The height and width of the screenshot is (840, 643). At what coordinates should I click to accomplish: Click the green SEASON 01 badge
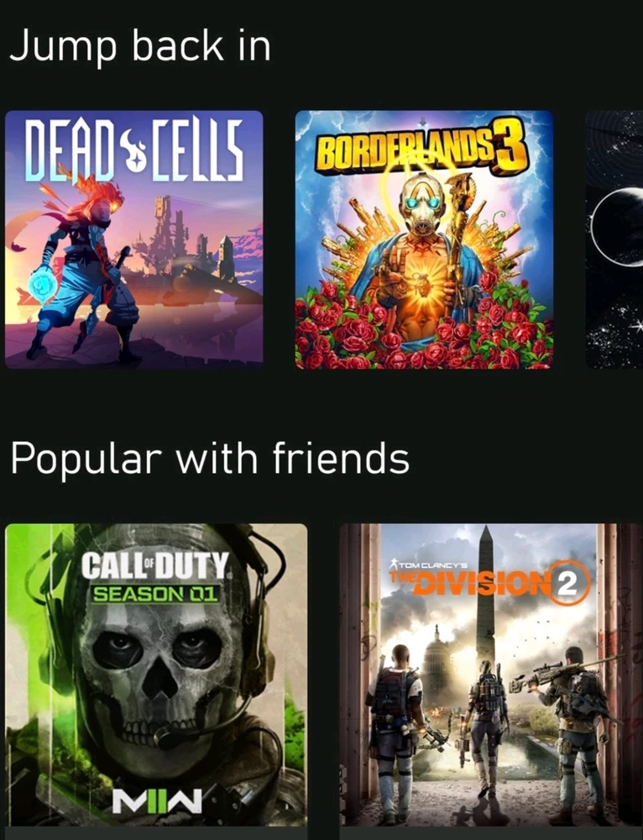155,594
